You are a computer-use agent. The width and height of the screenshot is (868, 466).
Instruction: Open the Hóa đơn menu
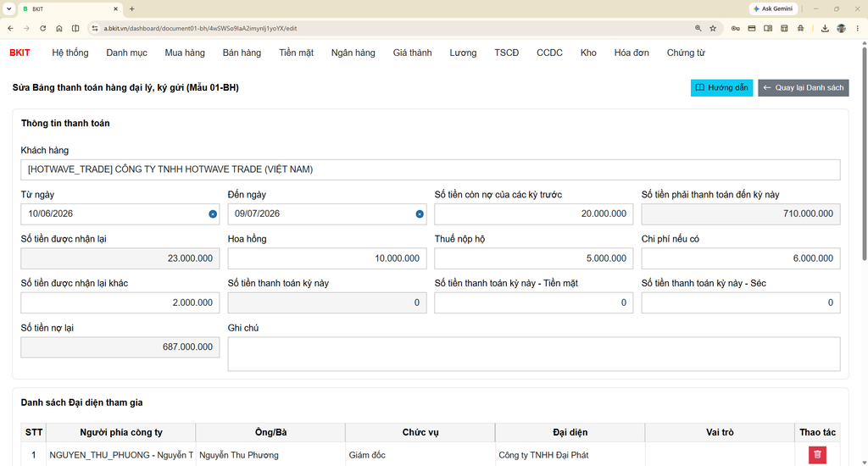(632, 53)
